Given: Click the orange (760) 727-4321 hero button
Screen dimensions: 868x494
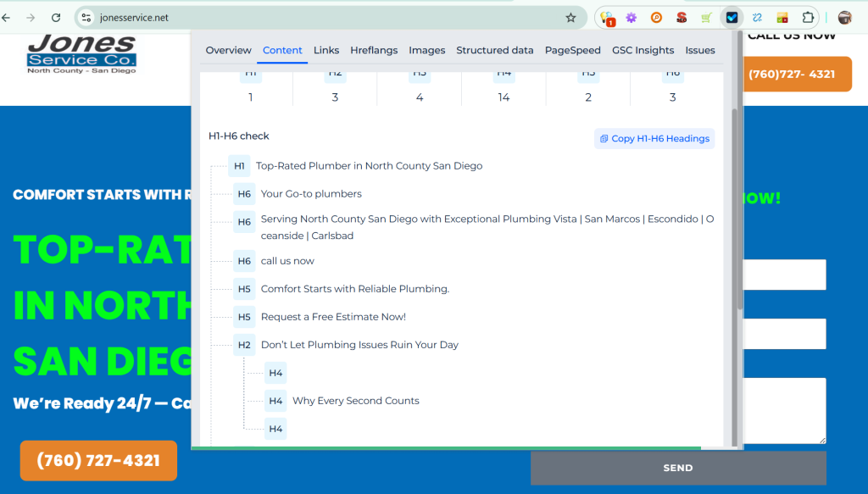Looking at the screenshot, I should pos(98,461).
